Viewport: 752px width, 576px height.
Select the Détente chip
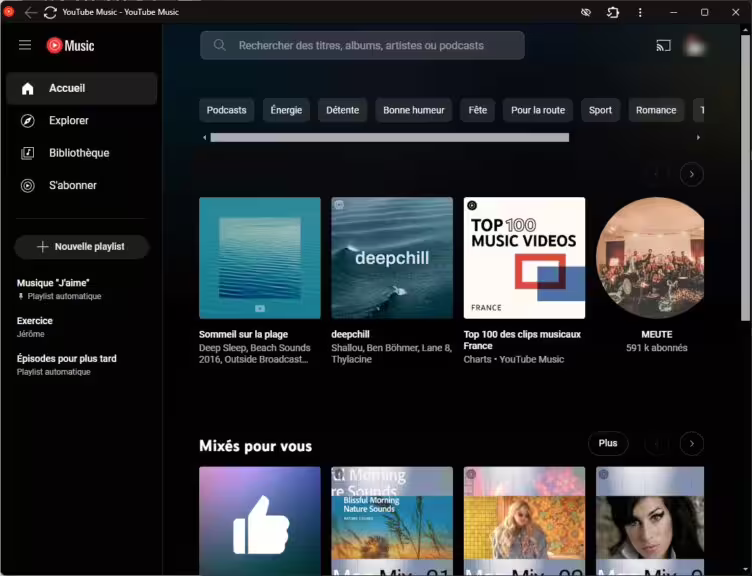click(x=342, y=110)
